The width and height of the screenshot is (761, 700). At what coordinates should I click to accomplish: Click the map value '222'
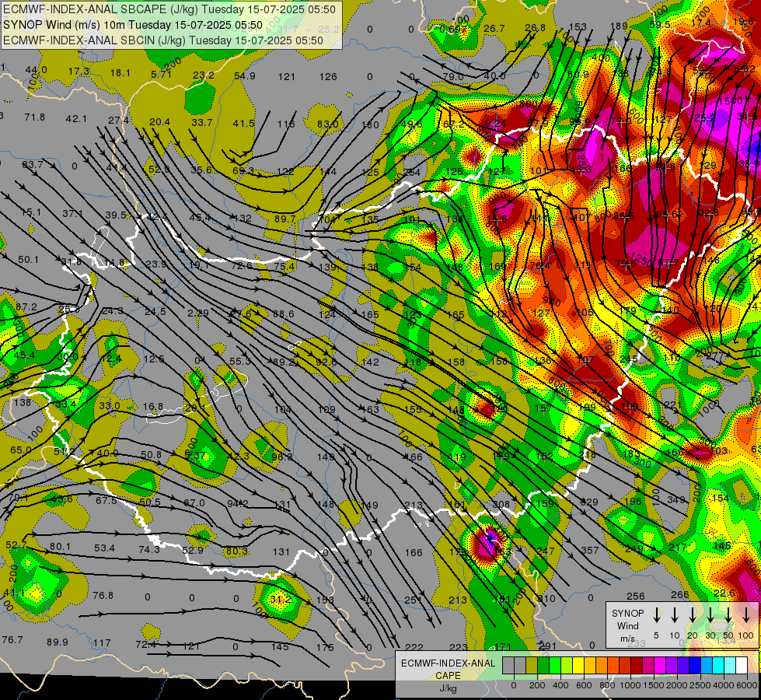pyautogui.click(x=414, y=647)
